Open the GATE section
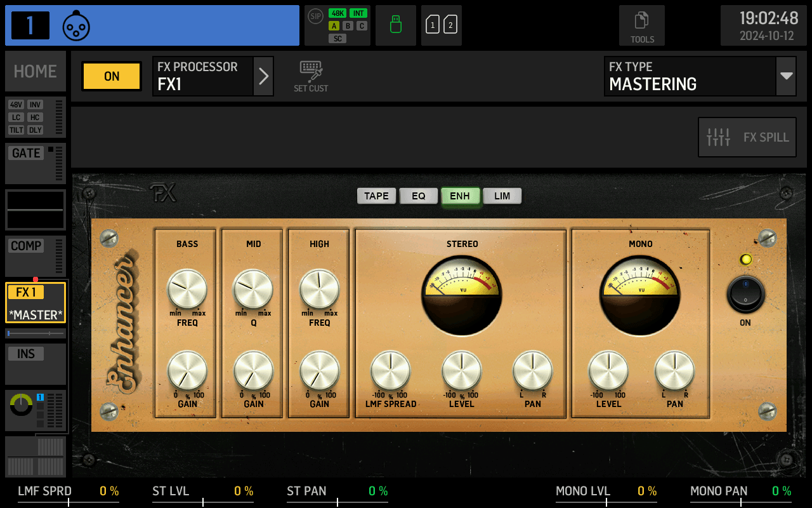Viewport: 812px width, 508px height. click(36, 163)
